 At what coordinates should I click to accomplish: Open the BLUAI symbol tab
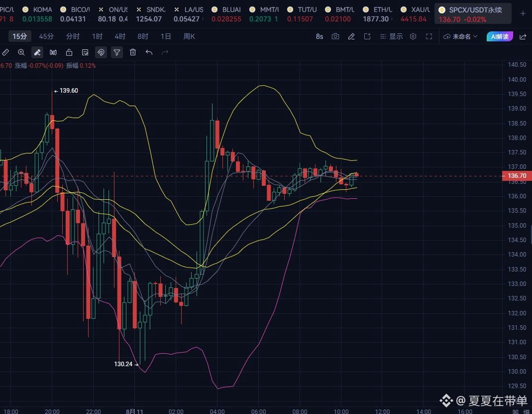coord(226,14)
